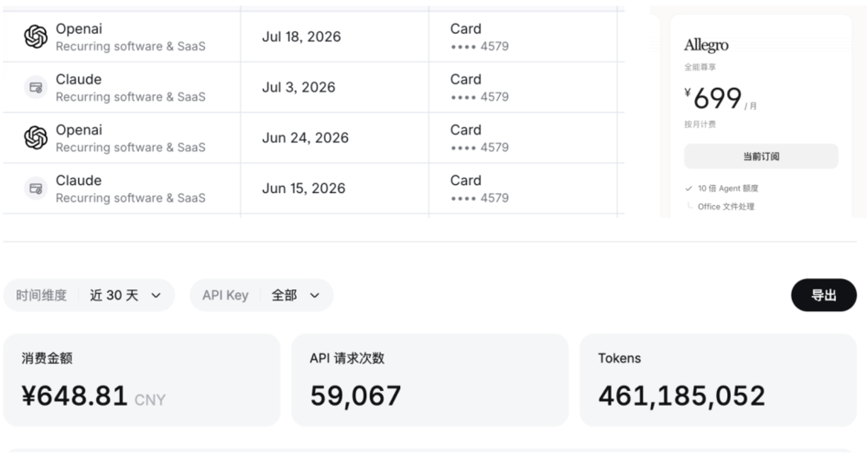868x457 pixels.
Task: Open the 时间维度 近 30 天 dropdown
Action: (x=89, y=295)
